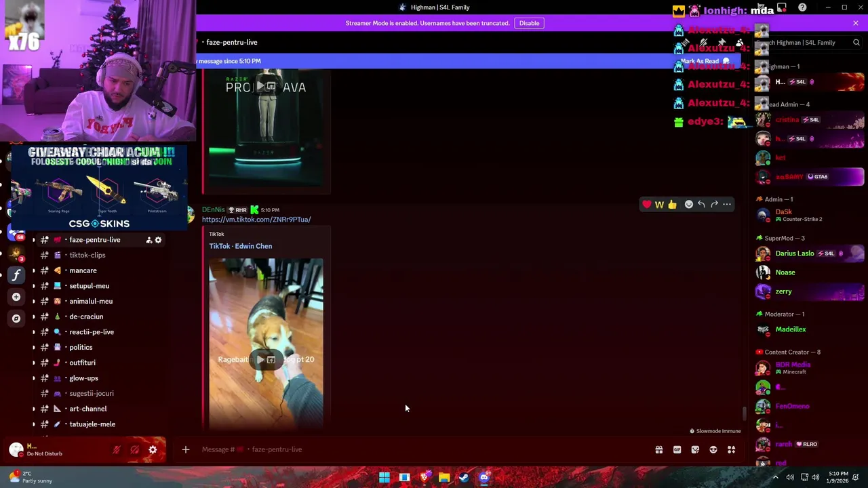This screenshot has width=868, height=488.
Task: Open the gift Nitro icon
Action: click(658, 449)
